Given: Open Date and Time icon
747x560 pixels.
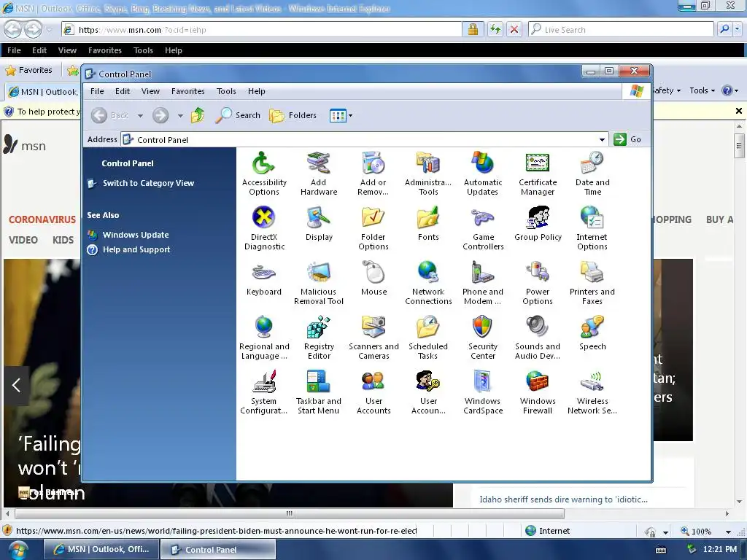Looking at the screenshot, I should (592, 174).
